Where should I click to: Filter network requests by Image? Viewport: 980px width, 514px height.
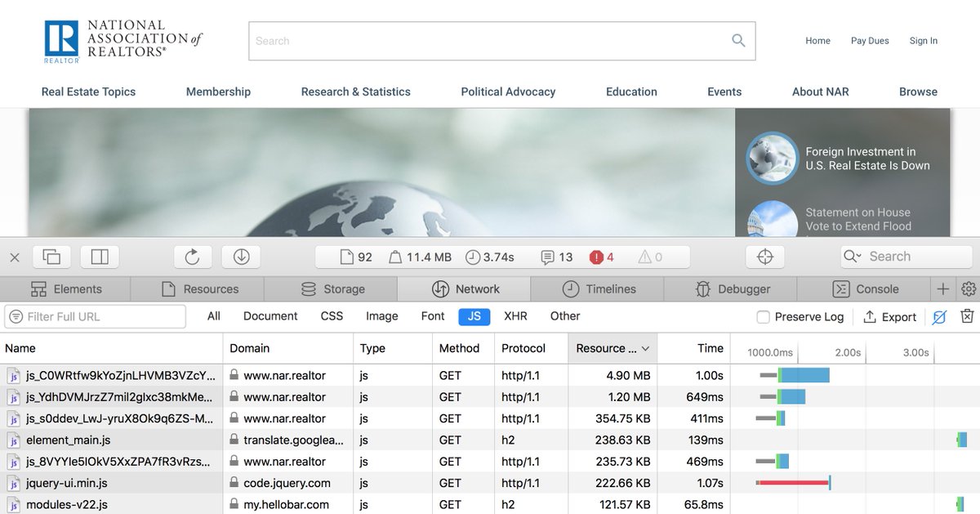[x=382, y=316]
